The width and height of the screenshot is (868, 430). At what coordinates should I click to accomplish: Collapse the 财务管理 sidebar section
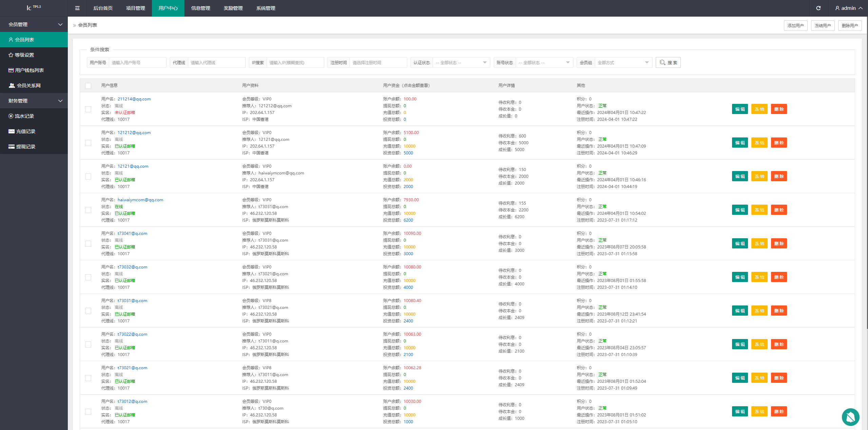(x=34, y=101)
